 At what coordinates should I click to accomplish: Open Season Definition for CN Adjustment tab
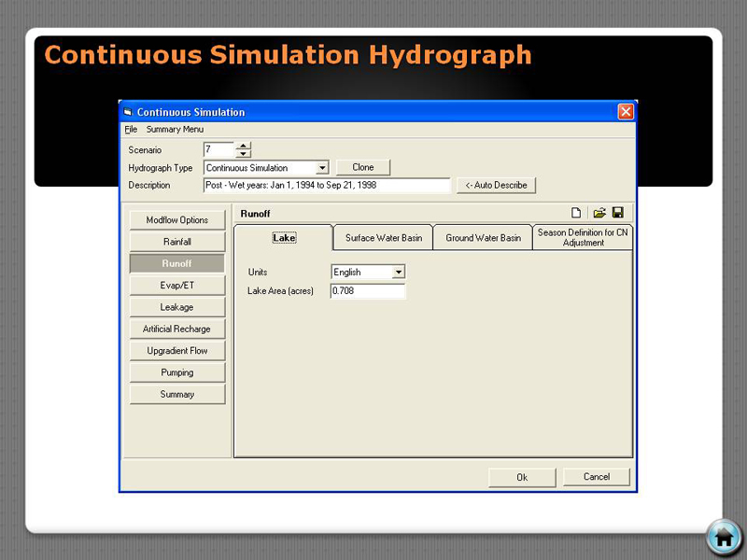tap(583, 238)
